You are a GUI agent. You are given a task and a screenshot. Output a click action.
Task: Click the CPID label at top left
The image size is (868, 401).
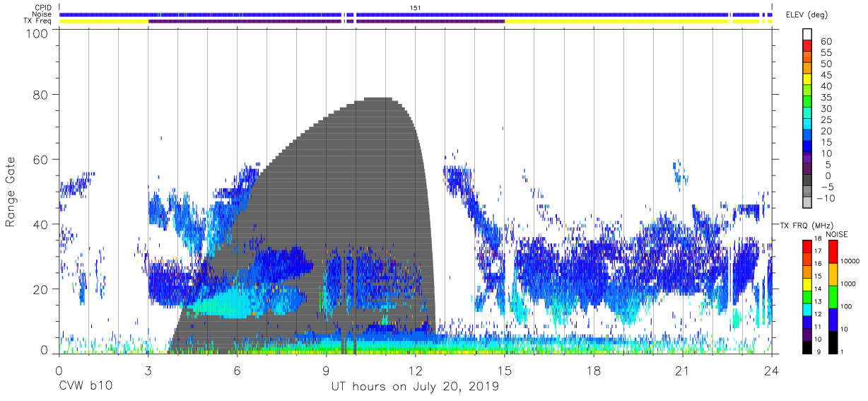[42, 8]
